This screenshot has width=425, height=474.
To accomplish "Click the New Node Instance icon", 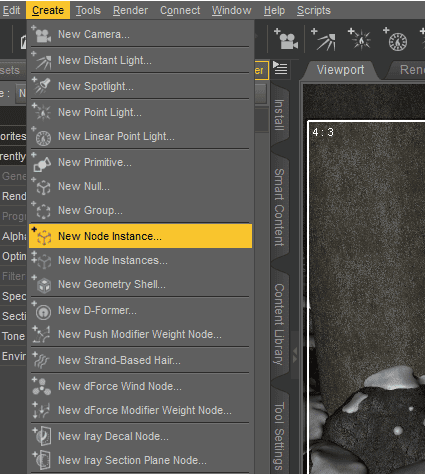I will (41, 236).
